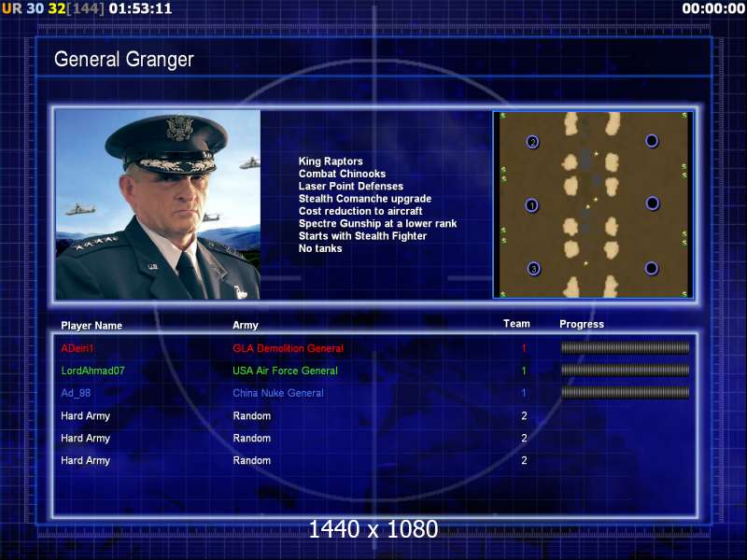747x560 pixels.
Task: Click the Starts with Stealth Fighter line
Action: (362, 236)
